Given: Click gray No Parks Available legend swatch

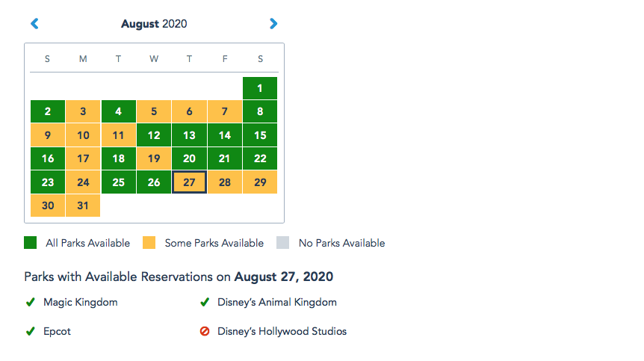Looking at the screenshot, I should click(283, 243).
